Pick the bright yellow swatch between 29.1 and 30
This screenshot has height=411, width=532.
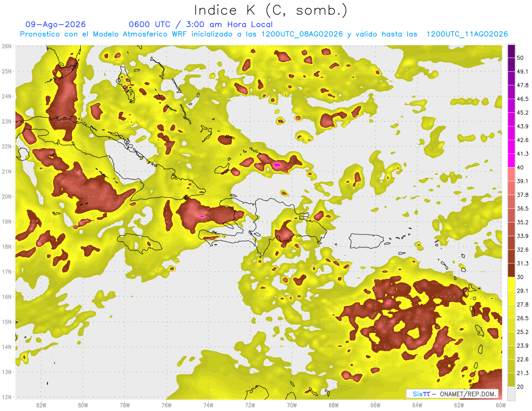[511, 284]
